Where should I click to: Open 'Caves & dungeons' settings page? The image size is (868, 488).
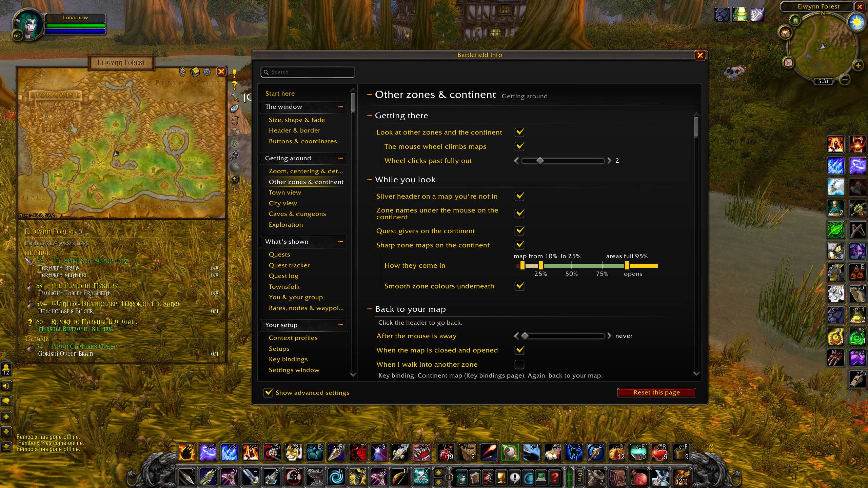click(x=297, y=214)
